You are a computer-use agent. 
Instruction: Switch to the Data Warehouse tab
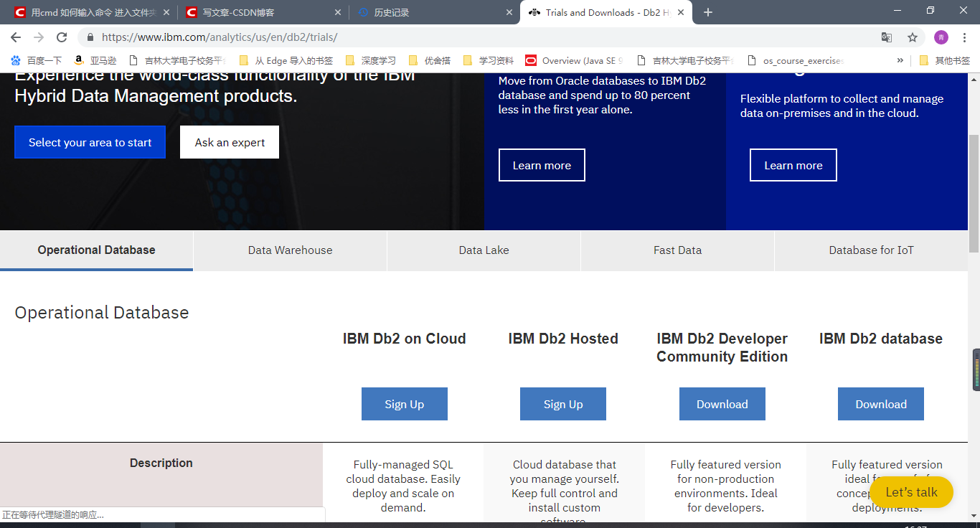(290, 250)
